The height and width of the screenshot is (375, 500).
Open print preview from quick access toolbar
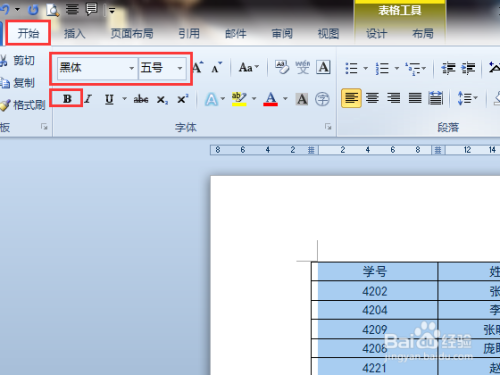pos(53,10)
